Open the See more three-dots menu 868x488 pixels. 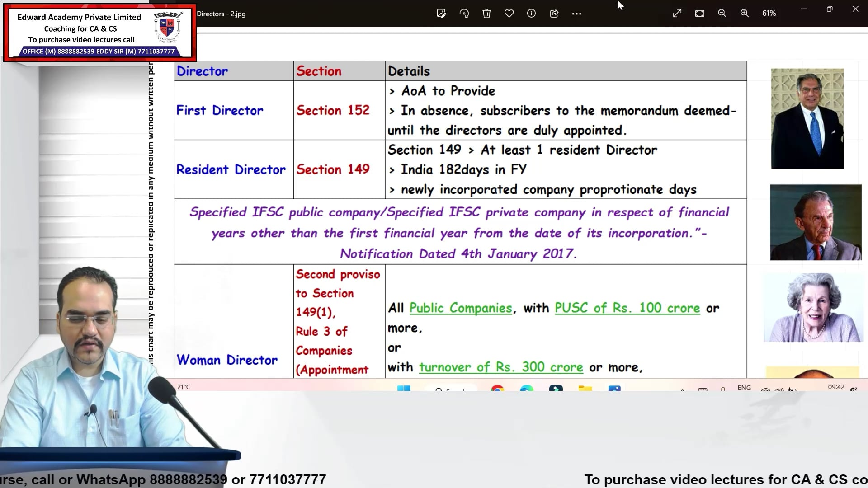(x=576, y=14)
